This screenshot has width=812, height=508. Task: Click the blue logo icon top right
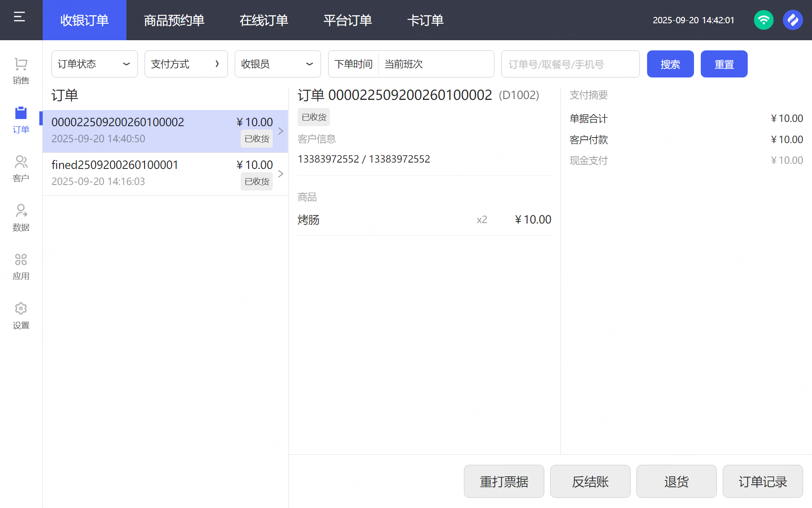[x=793, y=20]
